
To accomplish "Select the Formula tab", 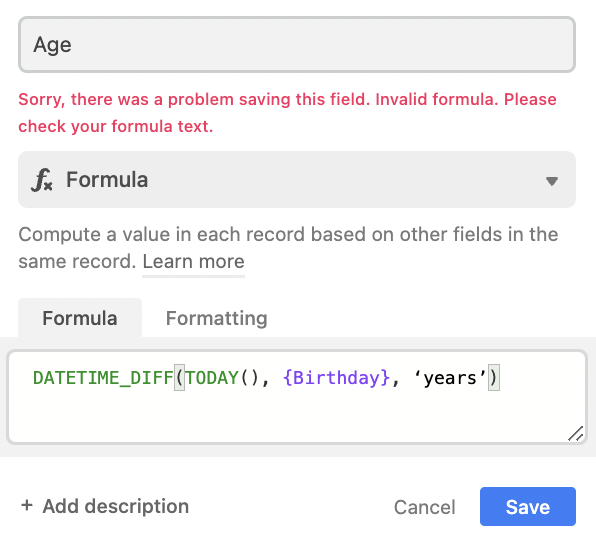I will point(80,318).
